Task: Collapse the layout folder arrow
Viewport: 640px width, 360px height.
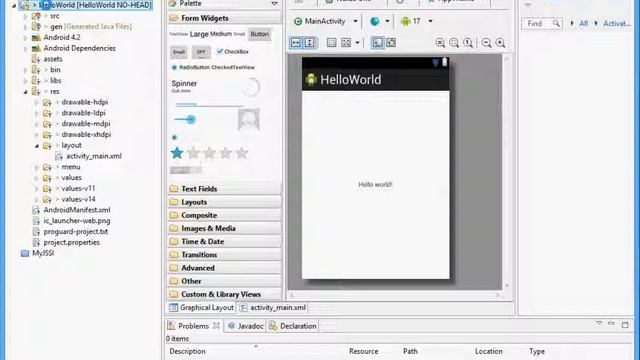Action: point(37,146)
